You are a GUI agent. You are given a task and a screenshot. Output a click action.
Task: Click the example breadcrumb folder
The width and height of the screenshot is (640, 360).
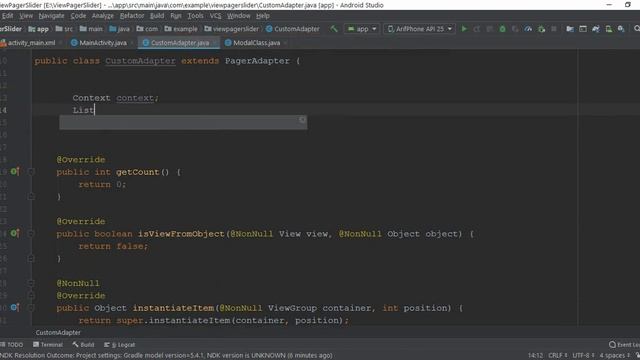coord(181,29)
